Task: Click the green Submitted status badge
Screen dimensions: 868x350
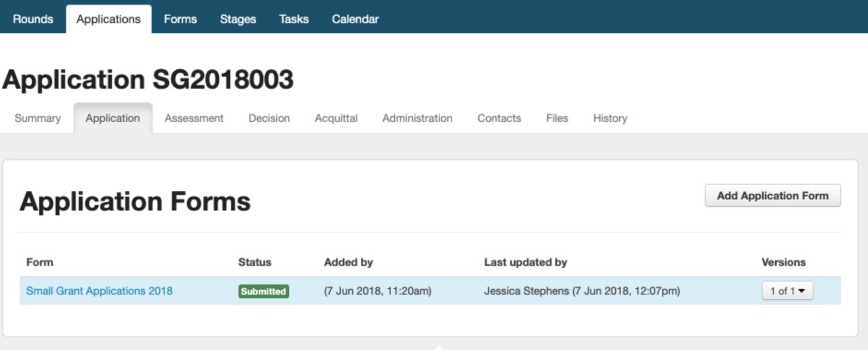Action: (x=263, y=291)
